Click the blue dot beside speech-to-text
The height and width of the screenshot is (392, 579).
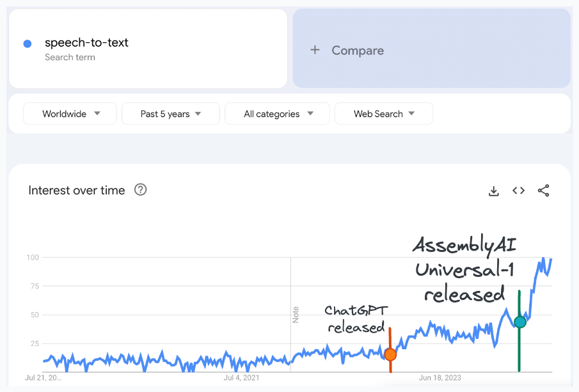pyautogui.click(x=27, y=42)
